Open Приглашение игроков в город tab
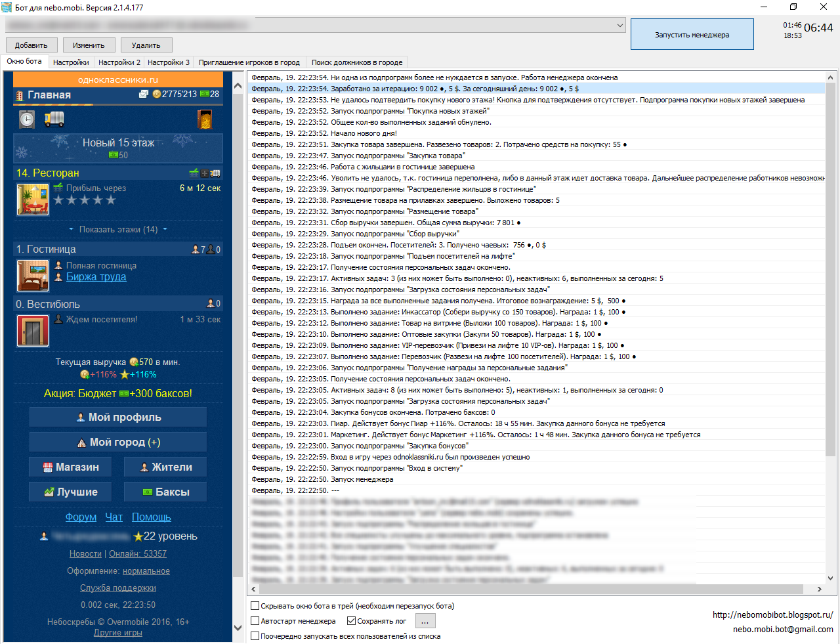 (249, 62)
